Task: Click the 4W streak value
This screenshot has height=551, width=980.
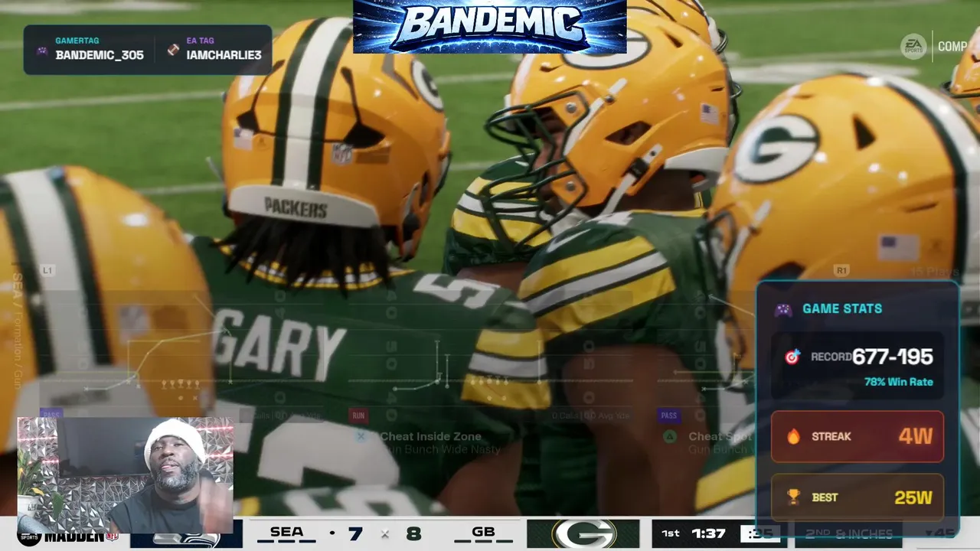Action: (x=916, y=436)
